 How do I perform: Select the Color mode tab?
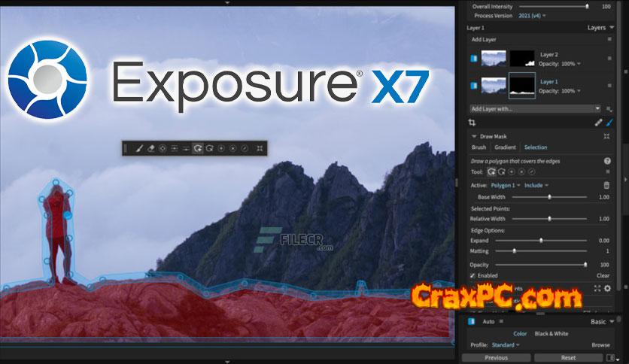[520, 333]
